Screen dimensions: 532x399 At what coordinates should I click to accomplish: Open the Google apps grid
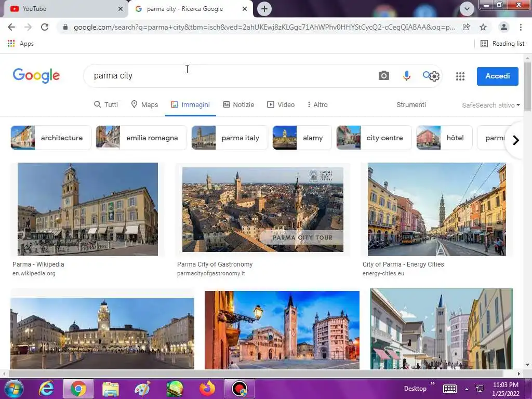[460, 76]
